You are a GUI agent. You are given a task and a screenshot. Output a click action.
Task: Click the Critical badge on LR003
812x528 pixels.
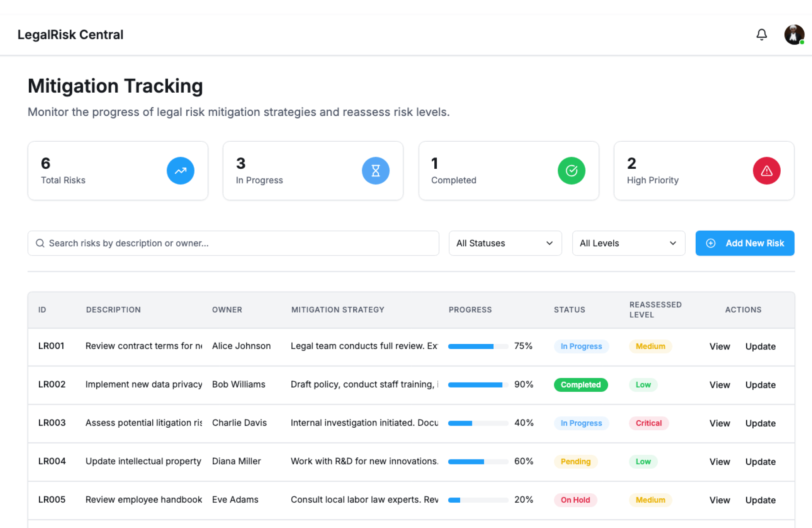[x=648, y=423]
